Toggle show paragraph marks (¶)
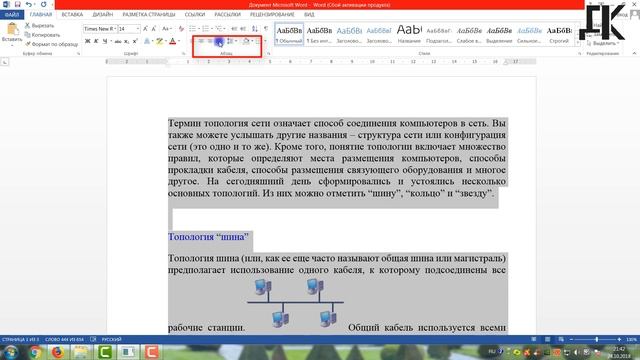The image size is (640, 360). 266,29
